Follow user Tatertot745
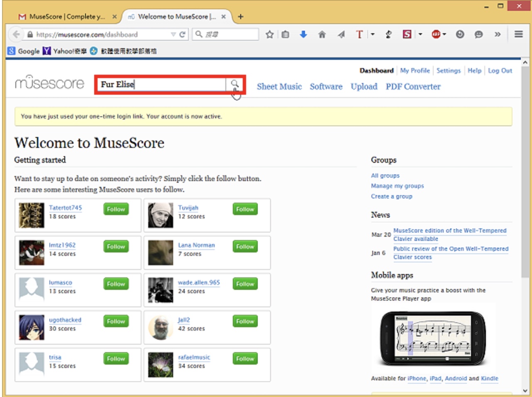 click(116, 209)
